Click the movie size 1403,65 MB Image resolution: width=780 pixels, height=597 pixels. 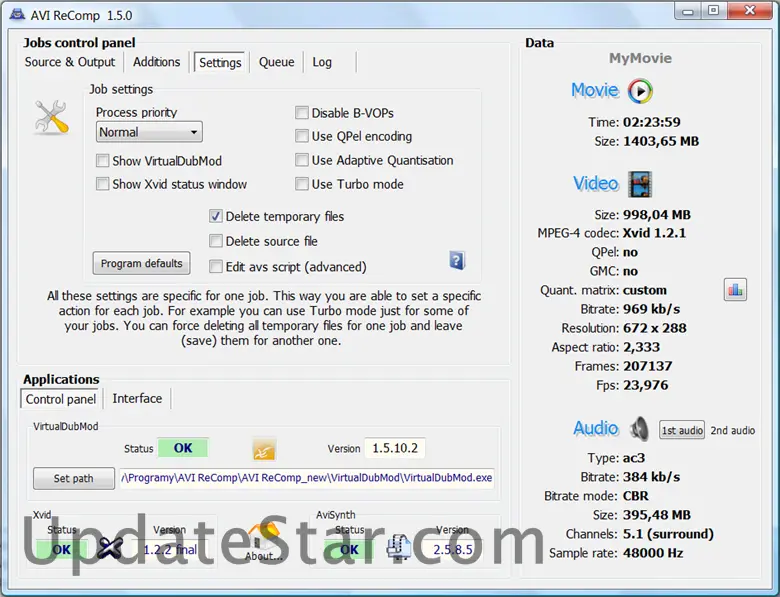(x=661, y=141)
